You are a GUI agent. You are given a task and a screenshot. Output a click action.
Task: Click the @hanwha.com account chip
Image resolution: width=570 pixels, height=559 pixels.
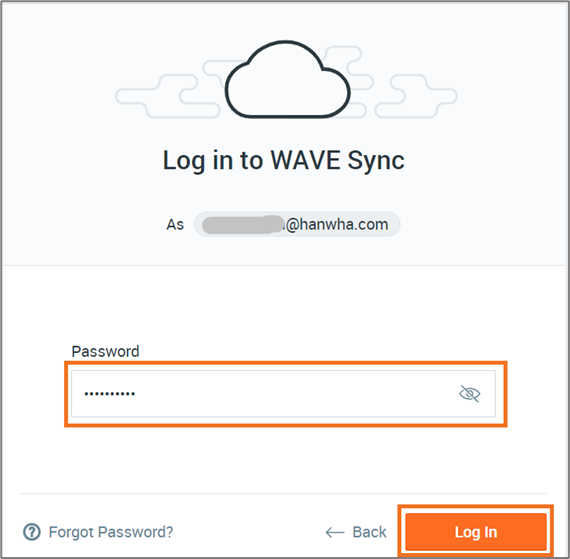pos(297,224)
